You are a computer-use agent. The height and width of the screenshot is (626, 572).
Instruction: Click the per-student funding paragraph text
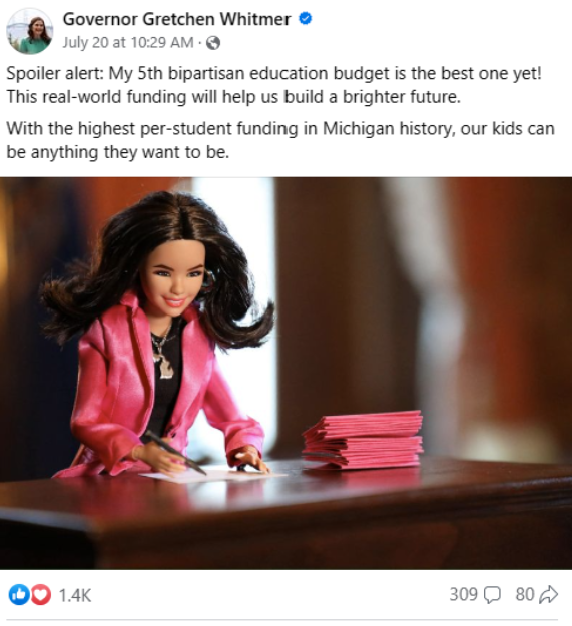(280, 141)
